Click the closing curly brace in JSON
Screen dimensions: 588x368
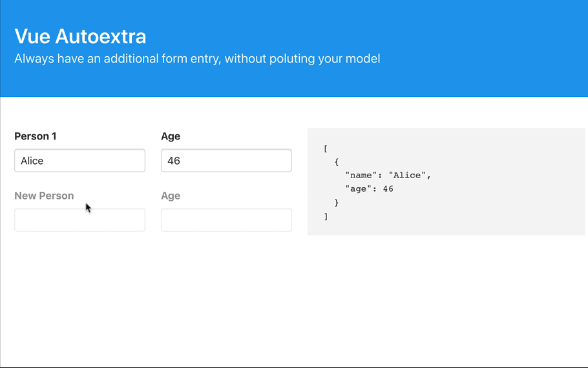pyautogui.click(x=337, y=203)
